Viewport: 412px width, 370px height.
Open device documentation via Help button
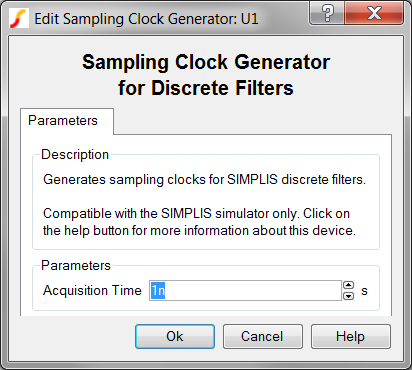pyautogui.click(x=351, y=336)
